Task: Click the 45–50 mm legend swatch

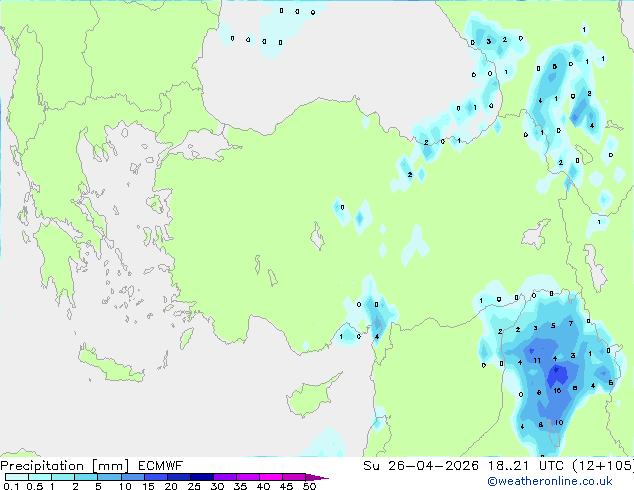Action: click(x=294, y=477)
